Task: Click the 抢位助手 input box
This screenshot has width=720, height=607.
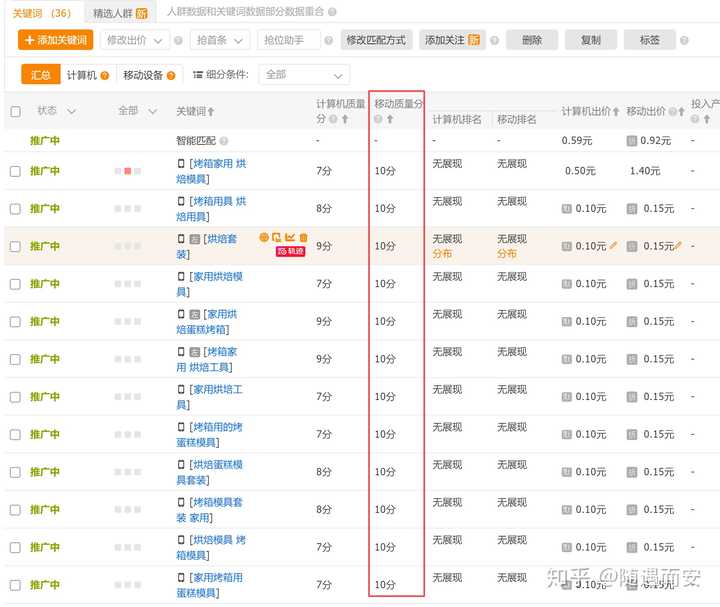Action: [289, 40]
